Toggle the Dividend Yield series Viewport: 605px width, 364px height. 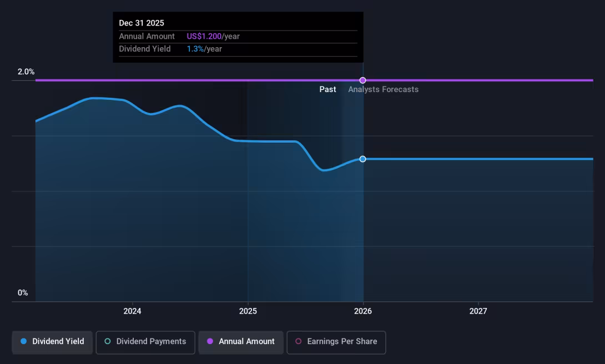coord(52,342)
